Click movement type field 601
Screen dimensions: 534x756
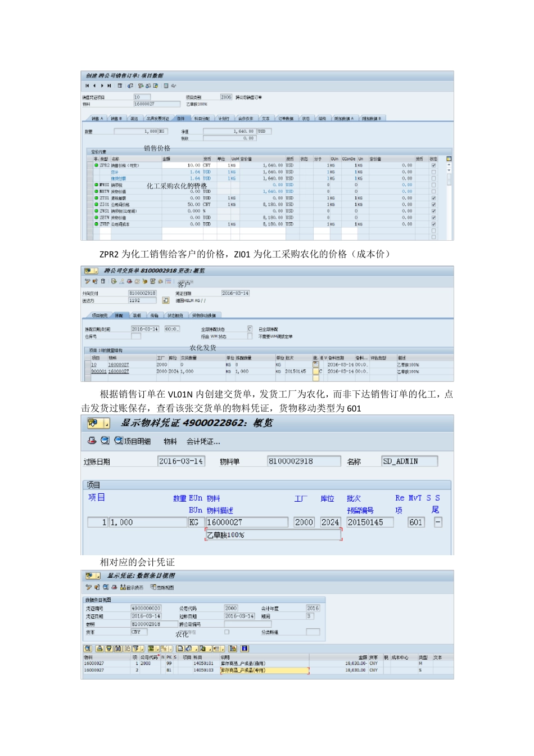tap(415, 522)
